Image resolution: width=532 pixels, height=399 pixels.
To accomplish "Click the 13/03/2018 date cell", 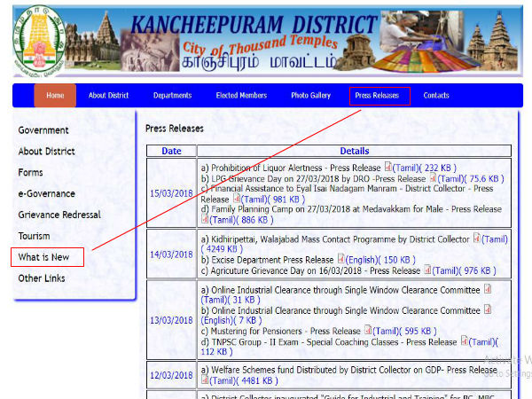I will 171,320.
